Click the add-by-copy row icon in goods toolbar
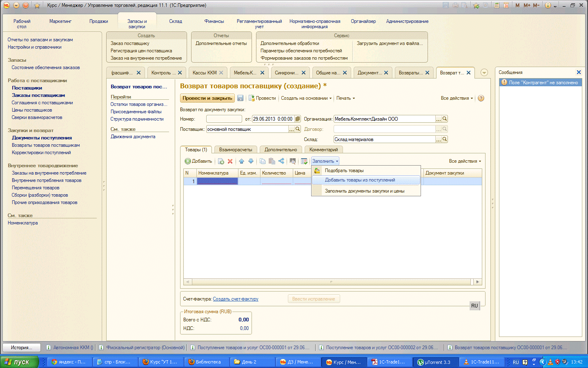588x368 pixels. pos(221,161)
